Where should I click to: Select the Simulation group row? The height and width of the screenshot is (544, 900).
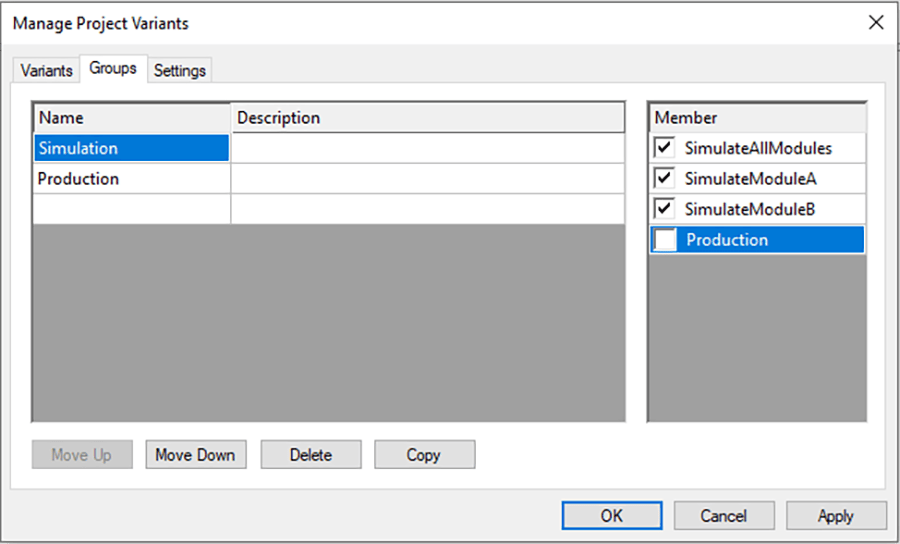(x=132, y=148)
